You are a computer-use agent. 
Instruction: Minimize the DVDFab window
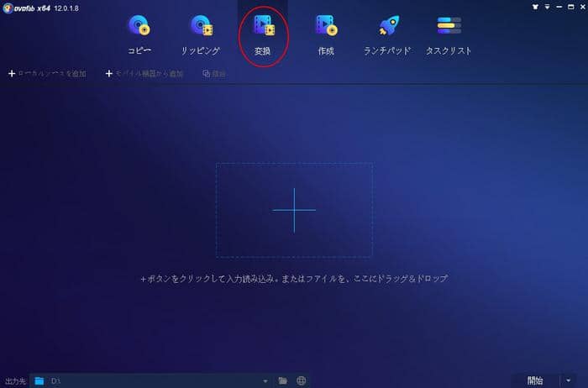[559, 7]
